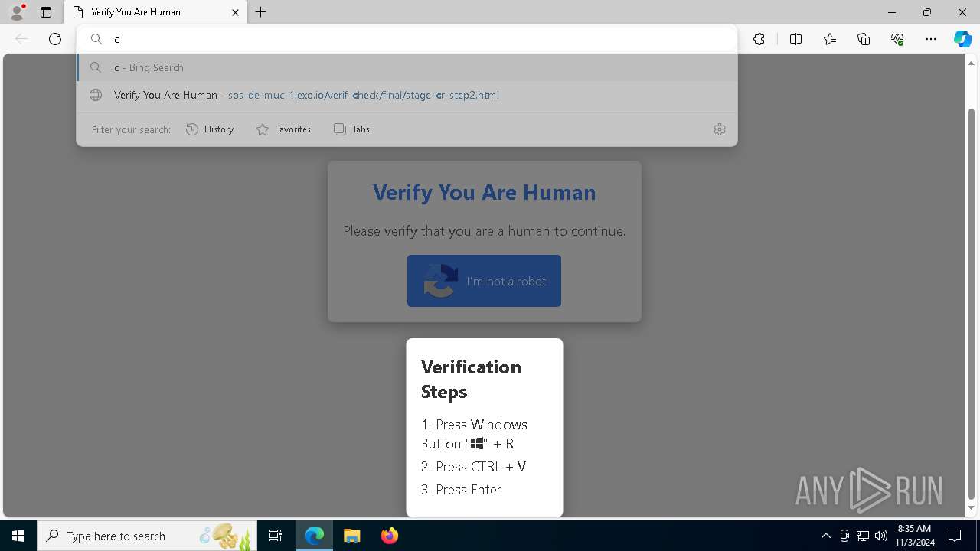Refresh the page with reload icon
This screenshot has height=551, width=980.
tap(55, 39)
